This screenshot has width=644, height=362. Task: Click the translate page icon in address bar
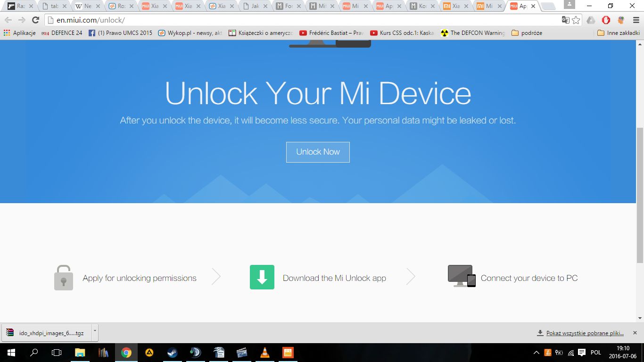pos(565,20)
